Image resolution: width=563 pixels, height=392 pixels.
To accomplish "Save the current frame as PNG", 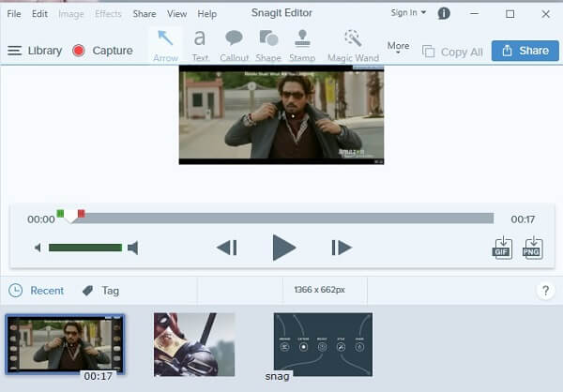I will 532,248.
